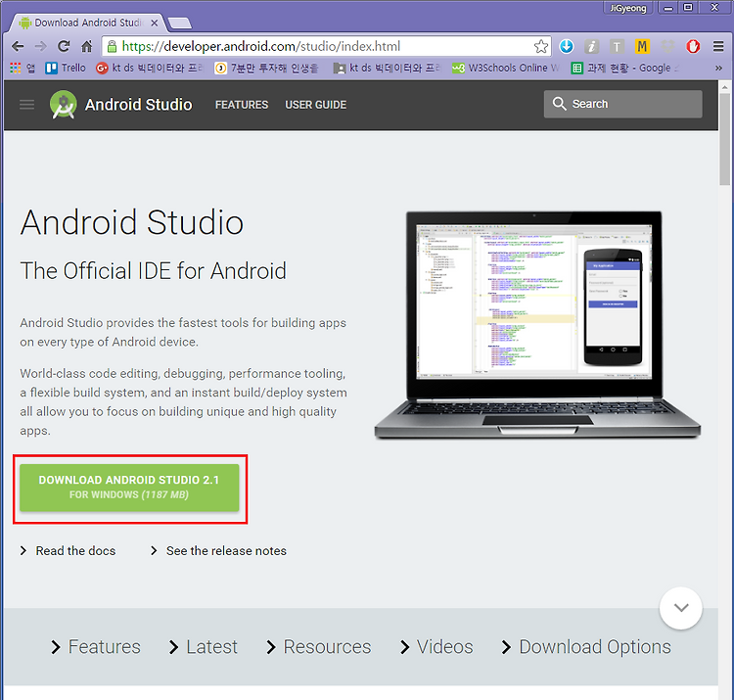Image resolution: width=734 pixels, height=700 pixels.
Task: Open the Apps shortcut in bookmarks bar
Action: pos(22,68)
